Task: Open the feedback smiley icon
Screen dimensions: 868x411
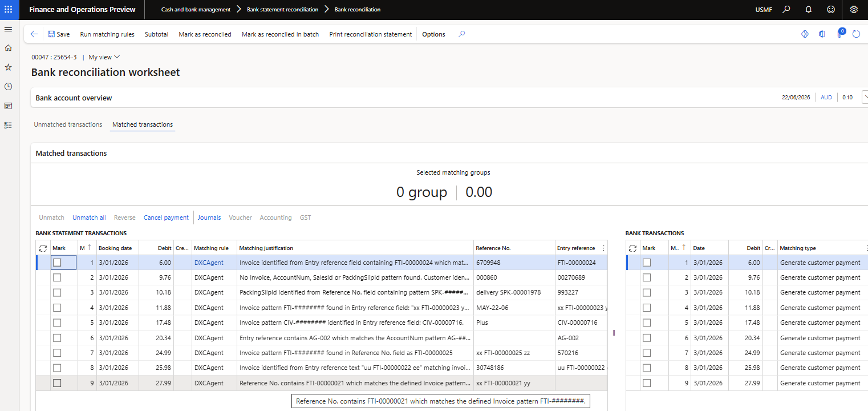Action: 831,10
